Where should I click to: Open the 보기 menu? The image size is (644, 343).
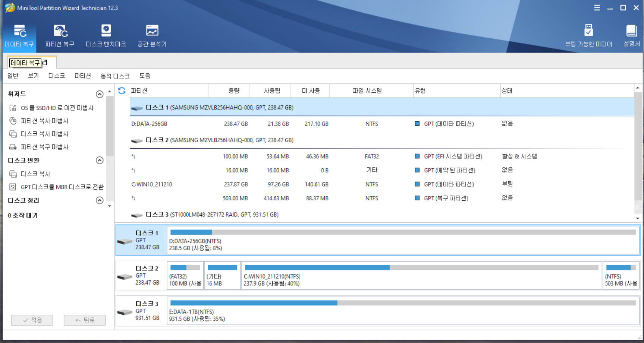point(33,76)
